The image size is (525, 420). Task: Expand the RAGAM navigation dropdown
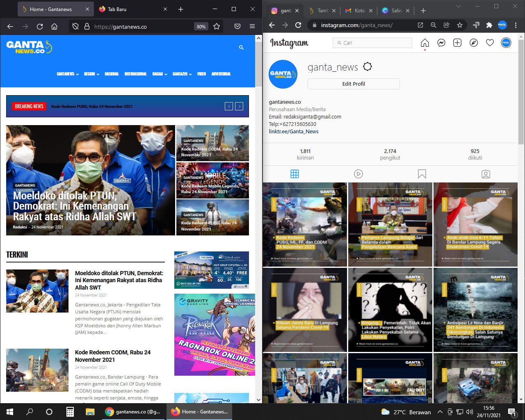click(160, 74)
